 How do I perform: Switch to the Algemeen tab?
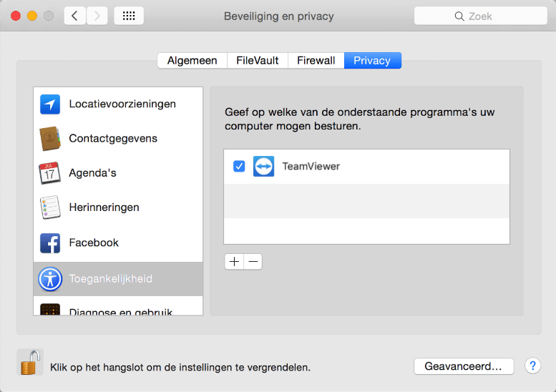[192, 61]
